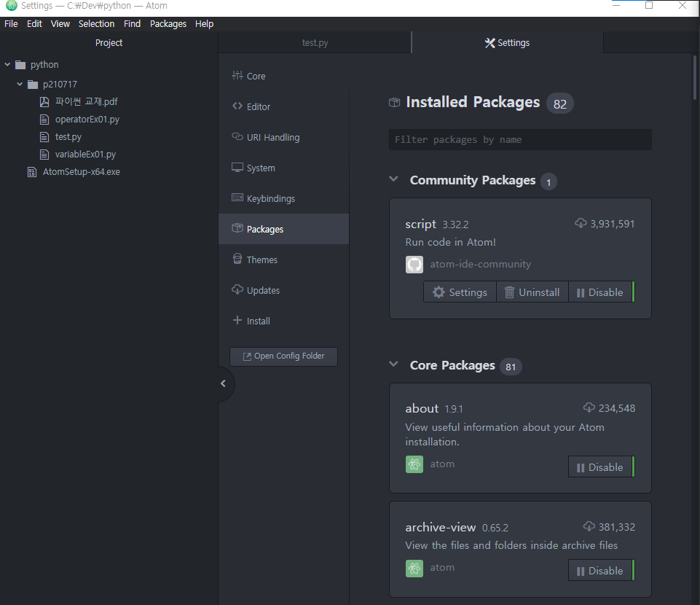Click the file icon beside variableEx01.py
The height and width of the screenshot is (605, 700).
(44, 155)
